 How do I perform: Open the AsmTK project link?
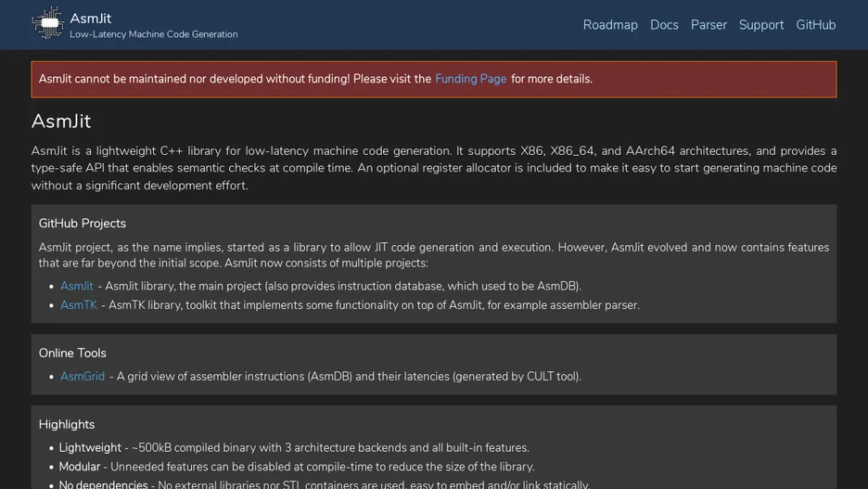click(79, 305)
